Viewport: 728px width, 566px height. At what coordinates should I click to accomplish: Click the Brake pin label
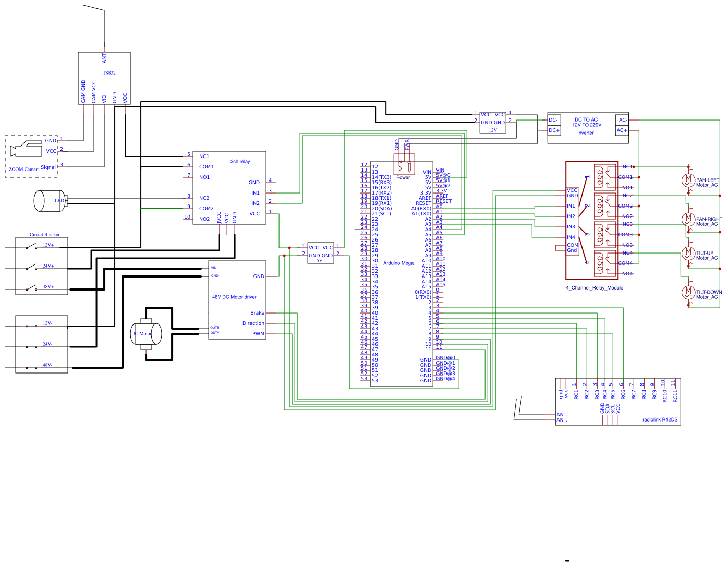[257, 313]
